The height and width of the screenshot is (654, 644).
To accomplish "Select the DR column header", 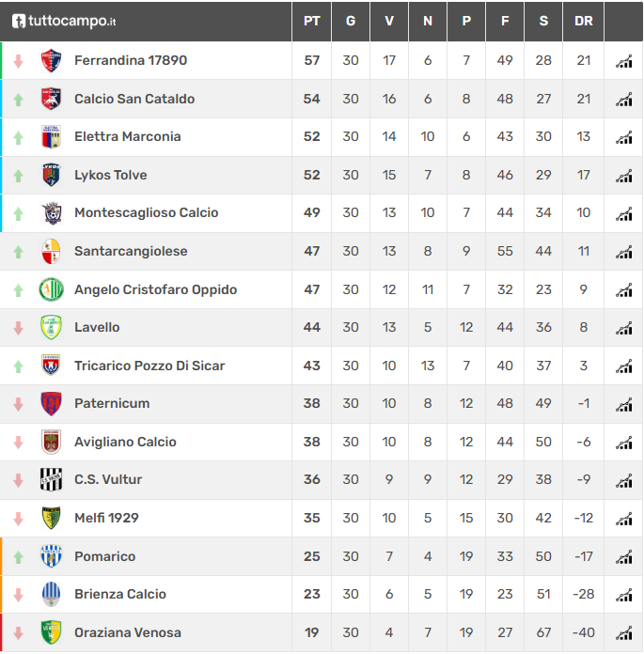I will [x=584, y=21].
